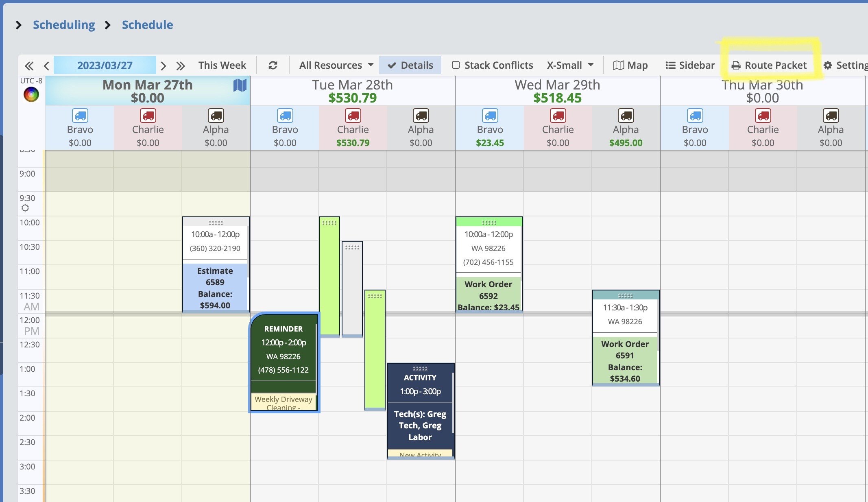Click the sun icon below 9:30

coord(25,208)
